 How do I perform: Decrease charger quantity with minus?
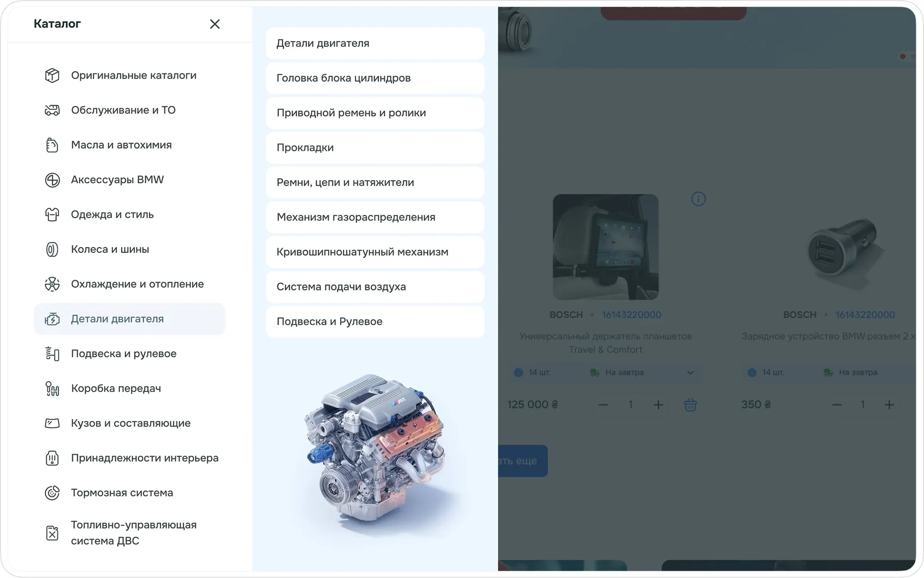pos(837,405)
